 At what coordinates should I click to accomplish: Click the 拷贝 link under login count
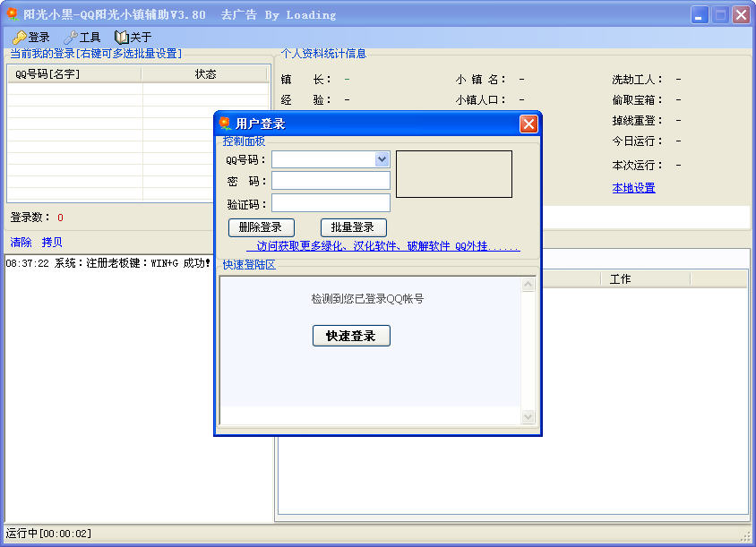coord(52,243)
